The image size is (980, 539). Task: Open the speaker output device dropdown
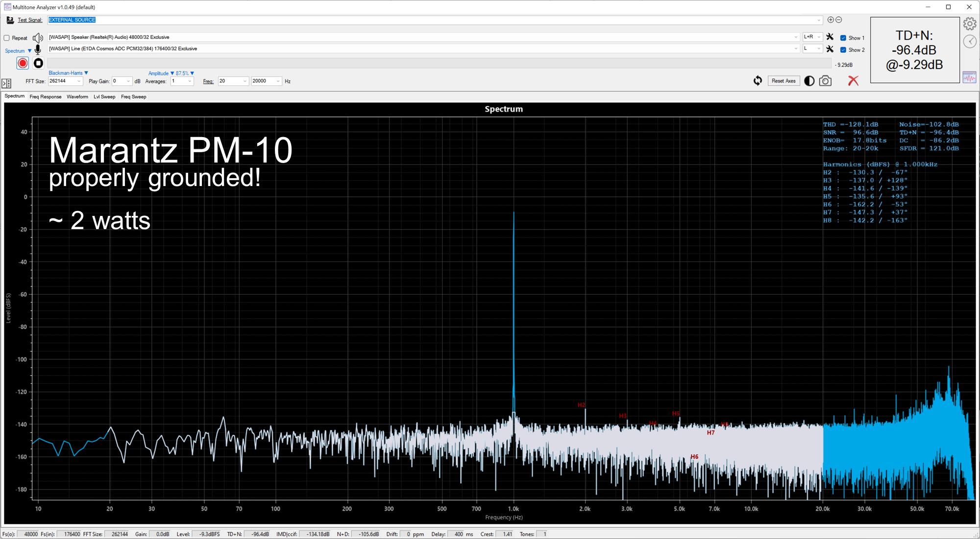click(x=796, y=37)
